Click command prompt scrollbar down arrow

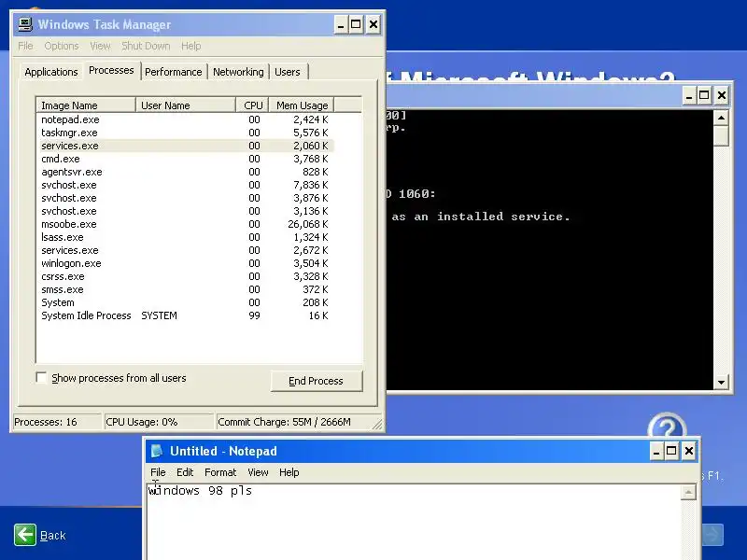(721, 382)
